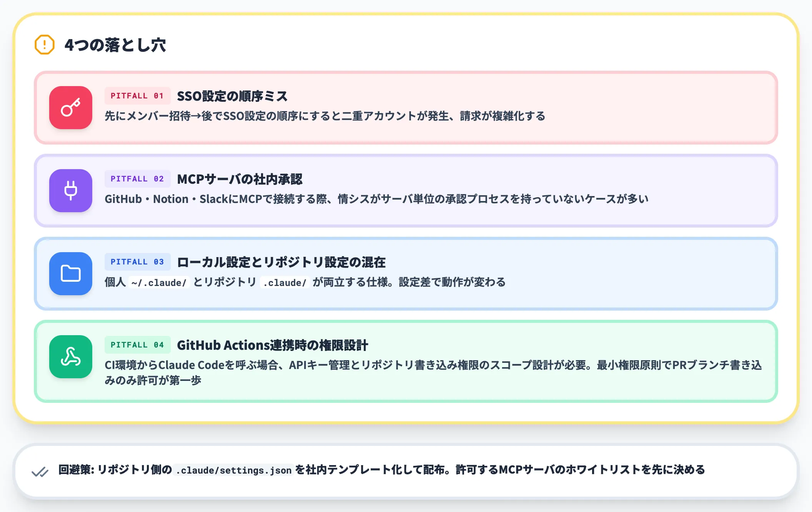Click the PITFALL 01 badge
This screenshot has height=512, width=812.
[x=137, y=96]
